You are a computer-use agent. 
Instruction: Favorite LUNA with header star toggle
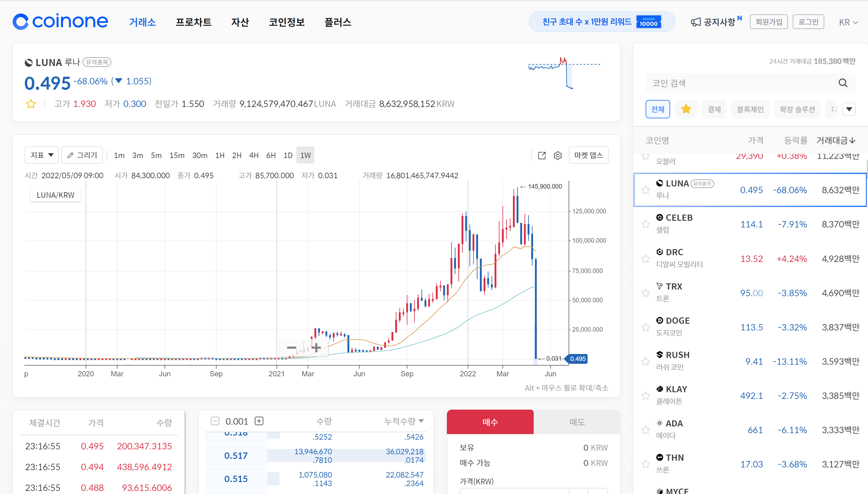[31, 104]
